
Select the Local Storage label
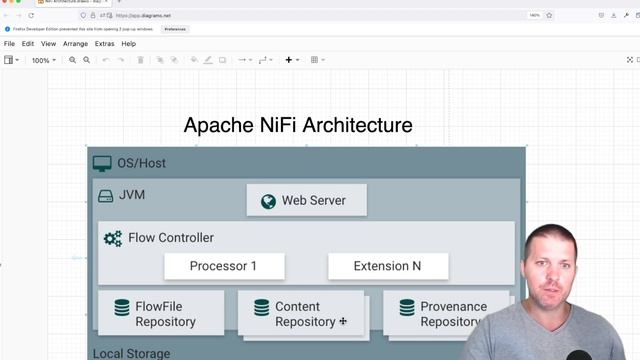click(131, 353)
